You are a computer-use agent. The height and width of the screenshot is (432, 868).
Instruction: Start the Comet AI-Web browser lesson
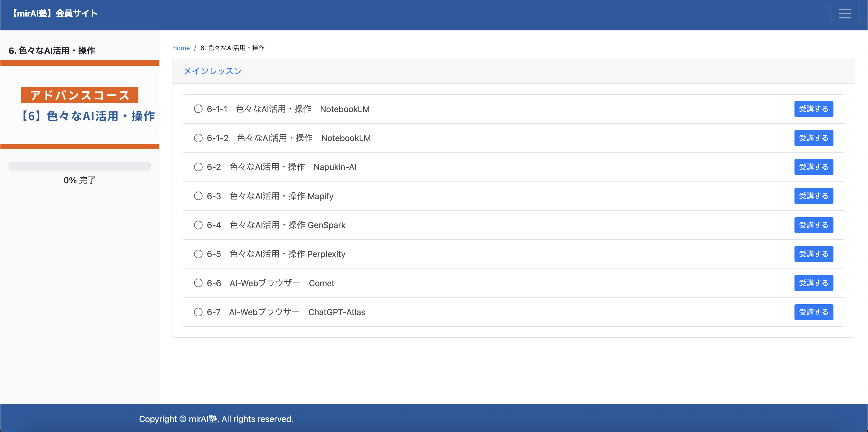click(813, 283)
